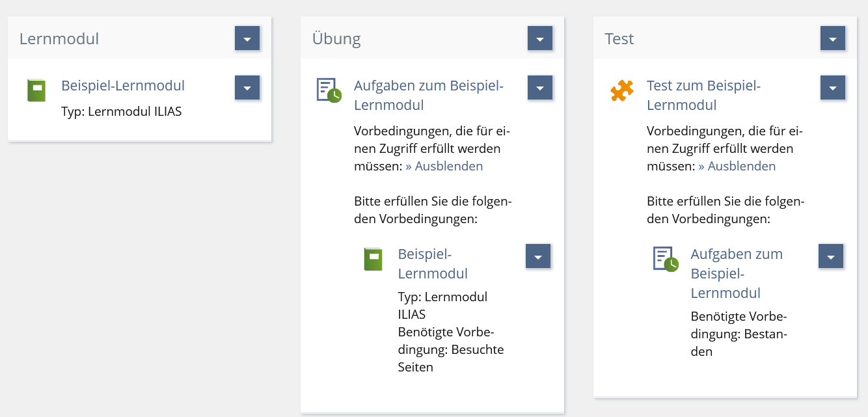The width and height of the screenshot is (868, 417).
Task: Click the green book icon for Beispiel-Lernmodul in the Lernmodul panel
Action: click(36, 90)
